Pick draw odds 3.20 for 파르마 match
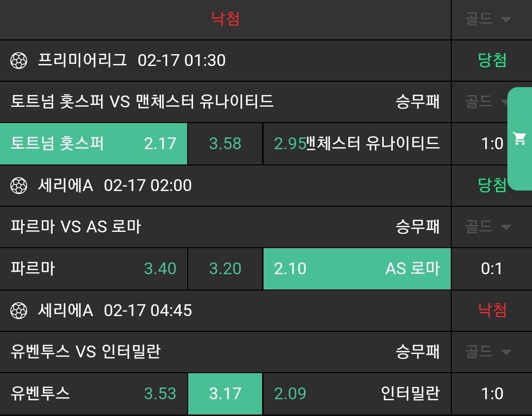Image resolution: width=532 pixels, height=416 pixels. coord(225,269)
